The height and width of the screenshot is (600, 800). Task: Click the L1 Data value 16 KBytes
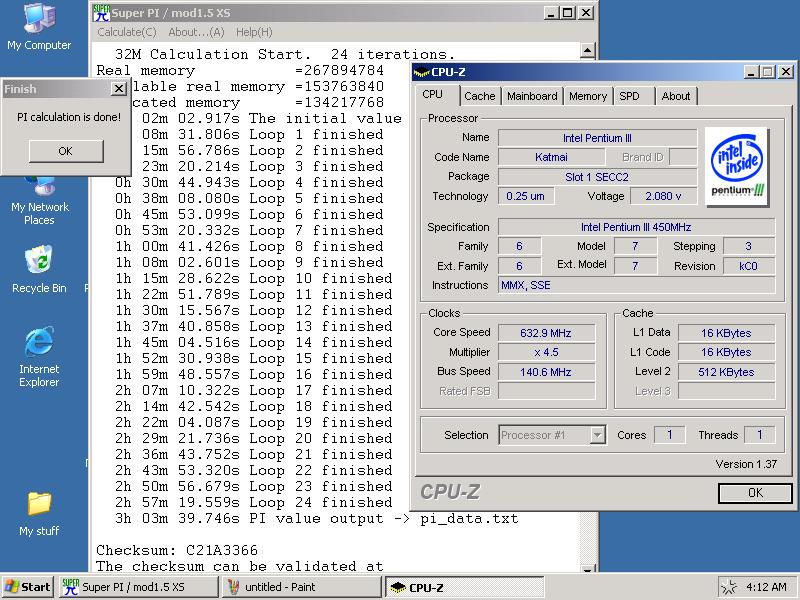point(726,333)
